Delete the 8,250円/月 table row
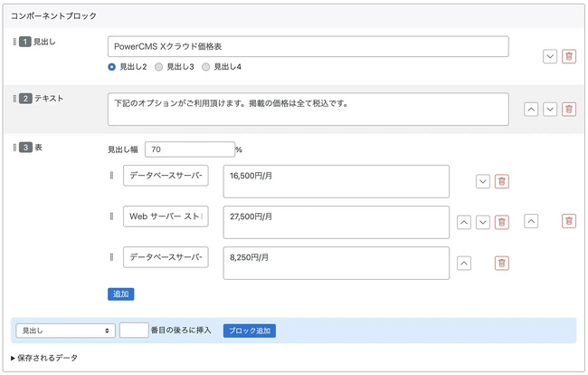This screenshot has width=588, height=375. click(502, 264)
